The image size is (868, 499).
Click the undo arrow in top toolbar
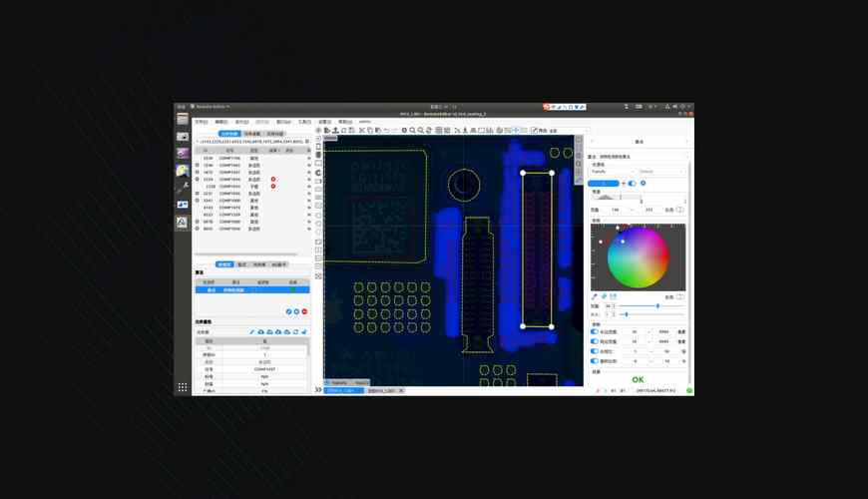(x=385, y=130)
